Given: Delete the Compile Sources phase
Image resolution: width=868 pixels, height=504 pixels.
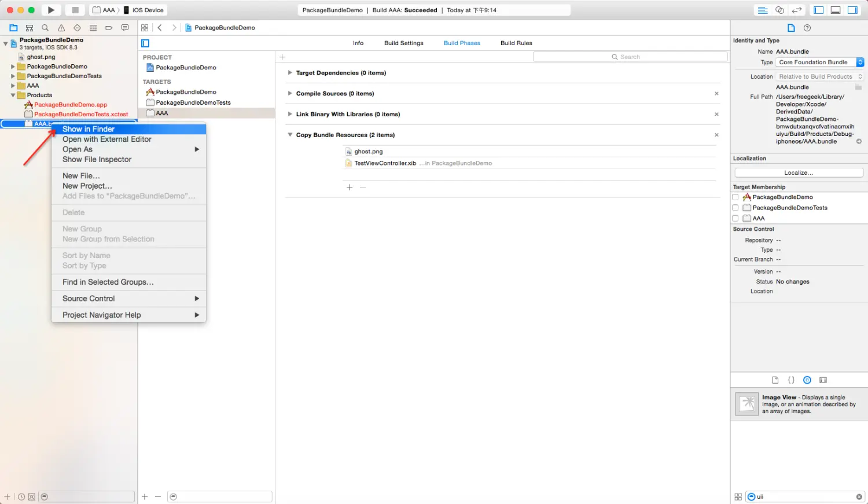Looking at the screenshot, I should point(716,94).
